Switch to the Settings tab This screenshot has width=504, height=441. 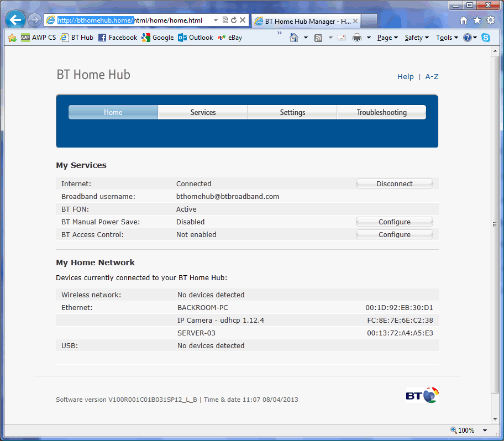coord(292,112)
